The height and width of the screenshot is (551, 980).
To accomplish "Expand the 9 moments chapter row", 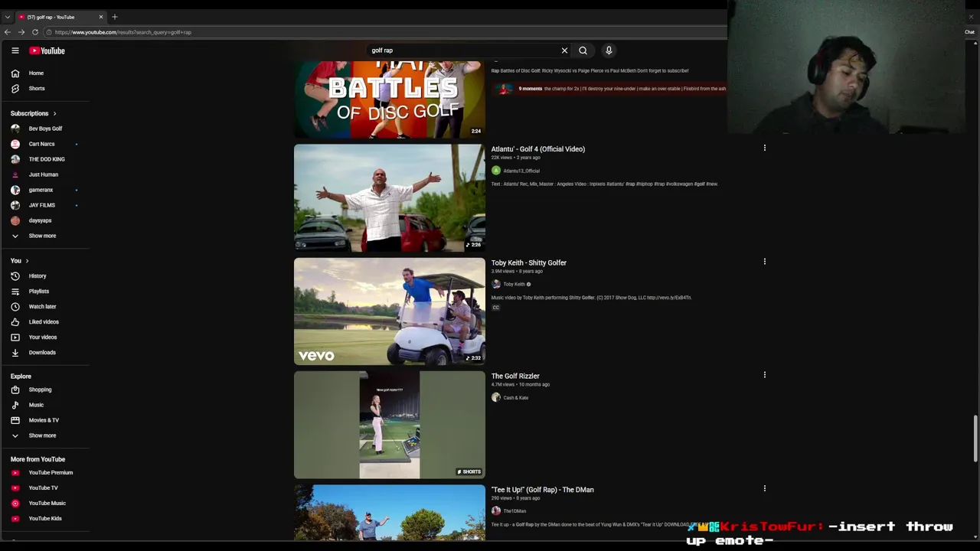I will click(609, 89).
